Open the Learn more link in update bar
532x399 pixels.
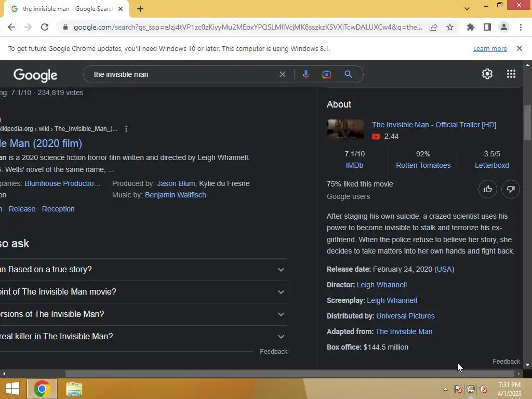pos(490,48)
